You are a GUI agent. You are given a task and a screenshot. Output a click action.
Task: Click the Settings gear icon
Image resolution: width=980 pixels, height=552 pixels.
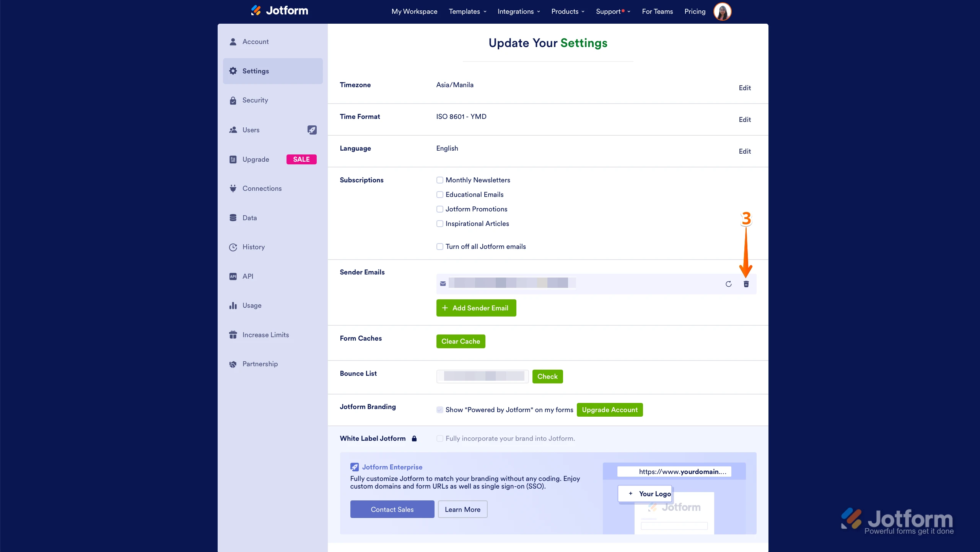click(233, 71)
